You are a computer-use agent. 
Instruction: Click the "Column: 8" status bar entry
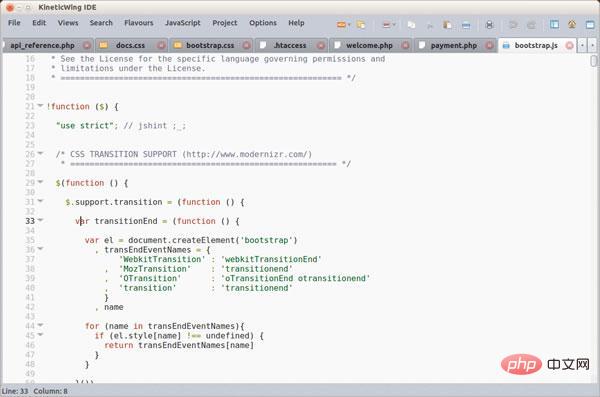(x=50, y=391)
